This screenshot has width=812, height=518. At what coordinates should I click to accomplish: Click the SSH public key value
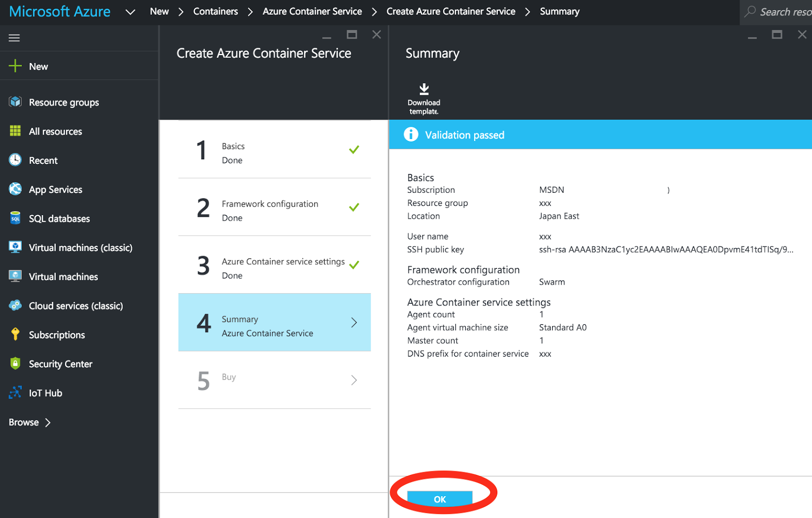[666, 249]
